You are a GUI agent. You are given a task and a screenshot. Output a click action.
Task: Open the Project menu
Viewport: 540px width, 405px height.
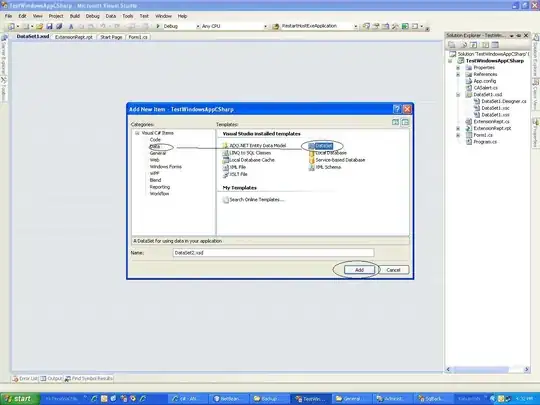56,16
